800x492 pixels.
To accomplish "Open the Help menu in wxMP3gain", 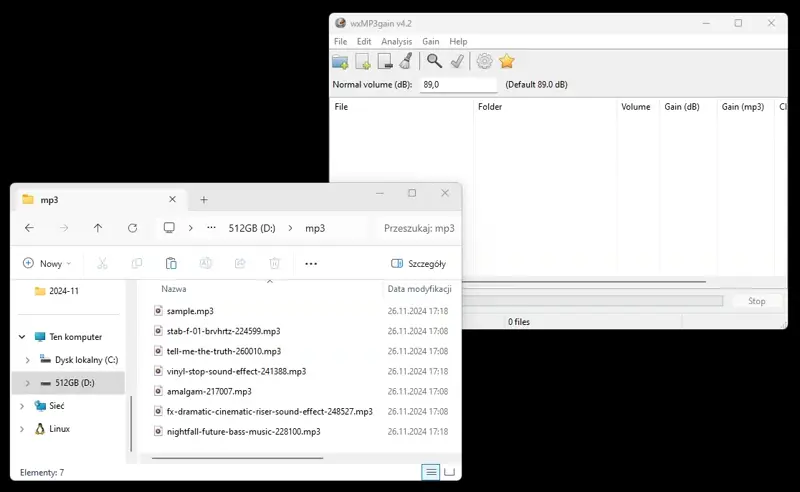I will point(458,41).
